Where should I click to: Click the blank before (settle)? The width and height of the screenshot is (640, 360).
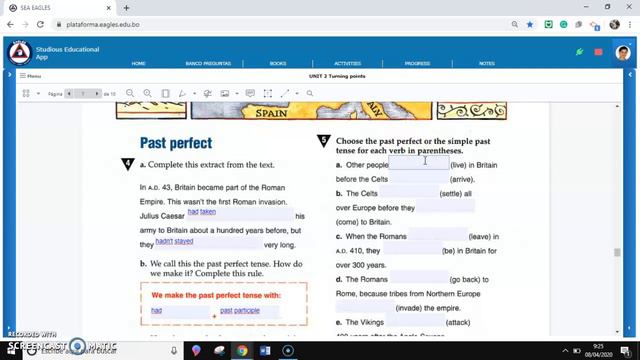[409, 191]
